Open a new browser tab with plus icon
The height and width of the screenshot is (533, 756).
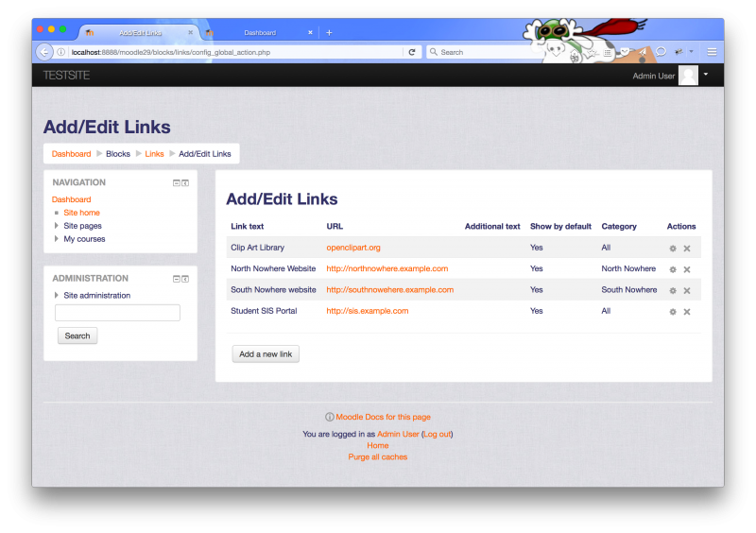click(329, 32)
